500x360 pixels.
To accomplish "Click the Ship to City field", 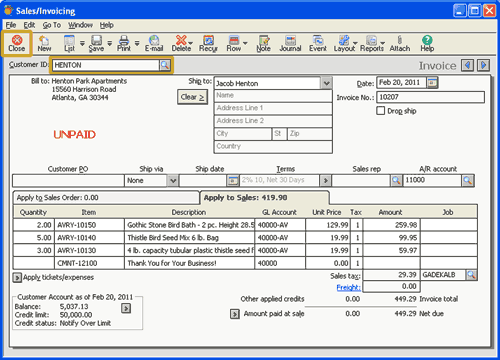I will click(x=243, y=134).
